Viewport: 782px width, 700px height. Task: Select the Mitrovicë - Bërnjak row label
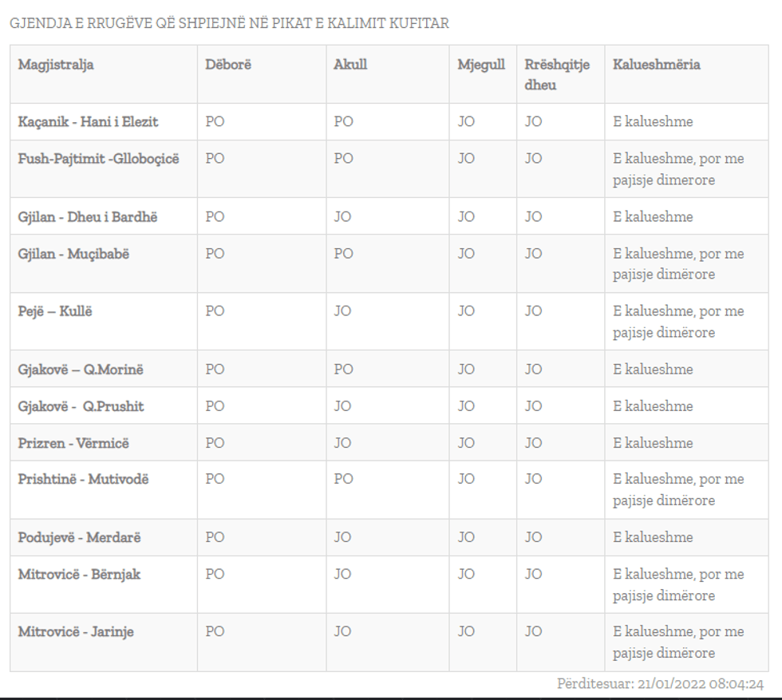pyautogui.click(x=79, y=575)
